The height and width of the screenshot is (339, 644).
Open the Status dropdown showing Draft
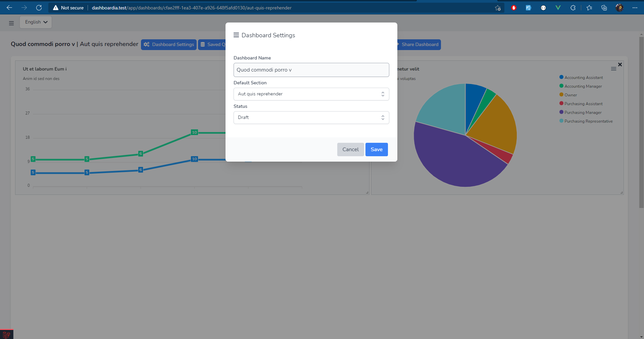click(311, 118)
